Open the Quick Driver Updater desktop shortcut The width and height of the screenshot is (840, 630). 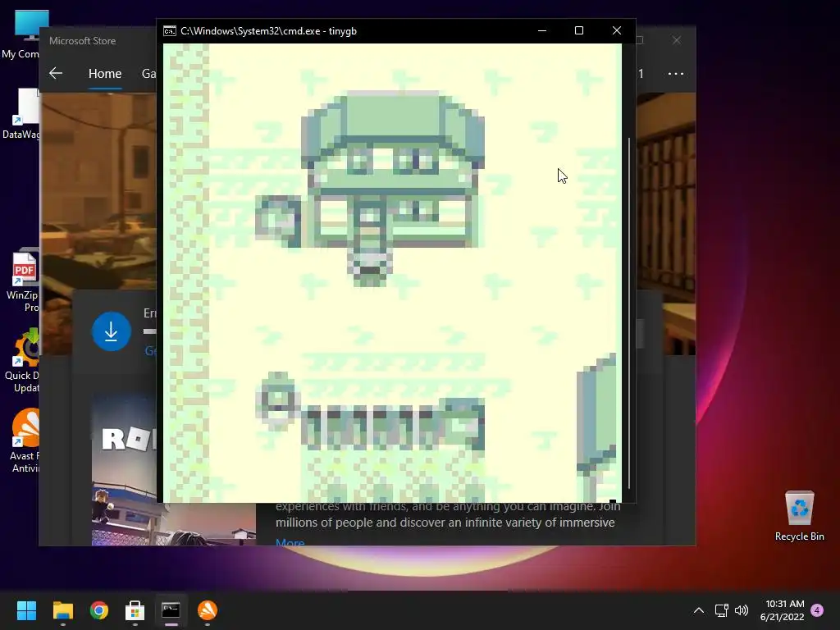point(22,362)
